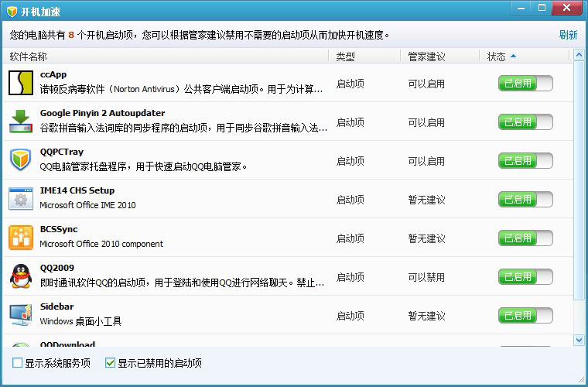
Task: Select the Sidebar name text
Action: coord(57,307)
